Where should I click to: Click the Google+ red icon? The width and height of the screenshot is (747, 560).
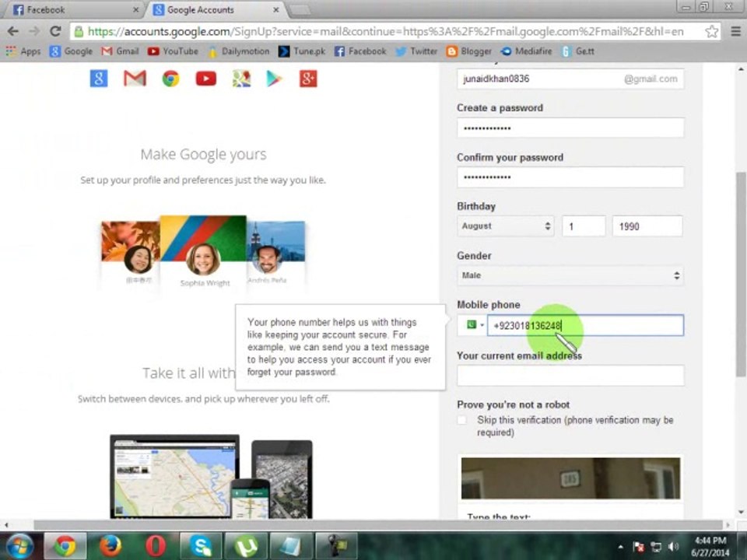coord(308,79)
